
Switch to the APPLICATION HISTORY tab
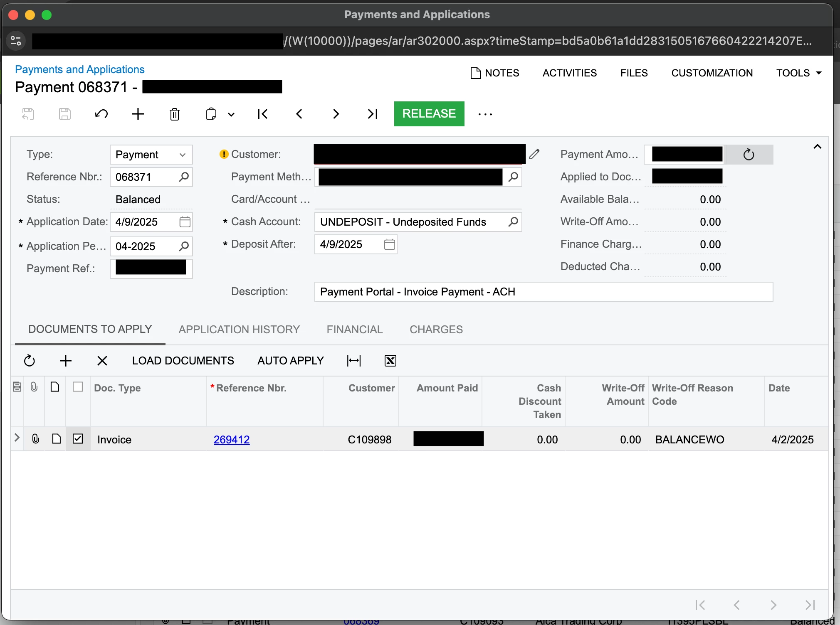click(239, 330)
